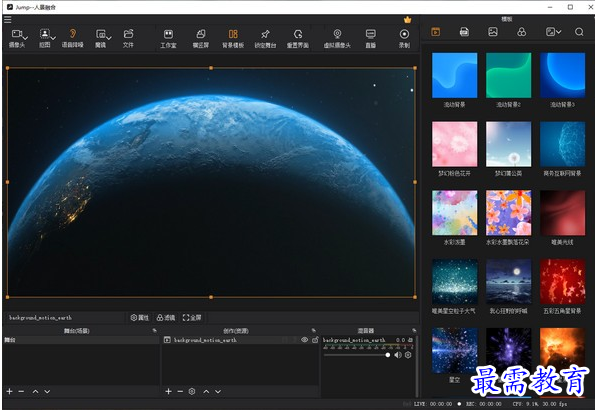Viewport: 595px width, 412px height.
Task: Mute background_motion_earth with the speaker icon
Action: (398, 355)
